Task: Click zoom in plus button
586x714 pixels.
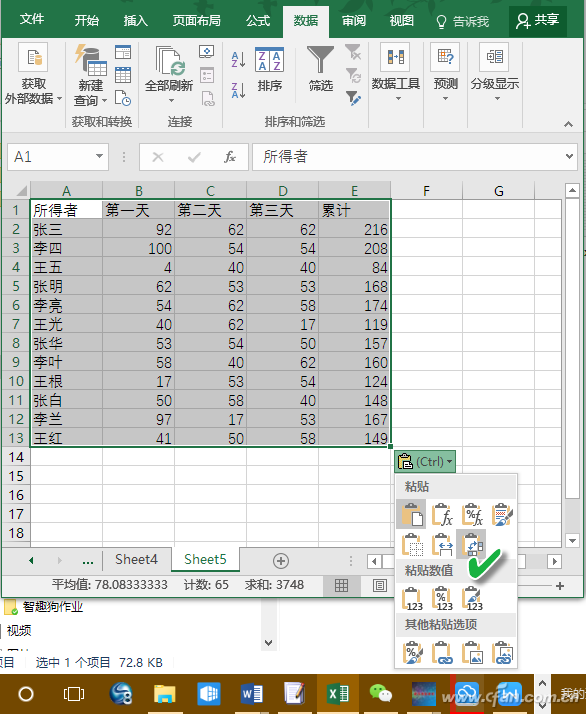Action: 560,586
